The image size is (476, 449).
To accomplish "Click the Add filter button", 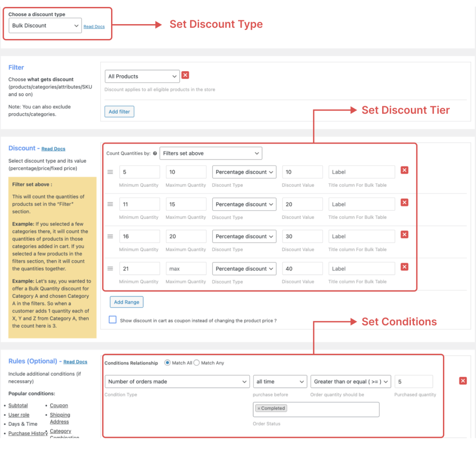I will click(119, 112).
